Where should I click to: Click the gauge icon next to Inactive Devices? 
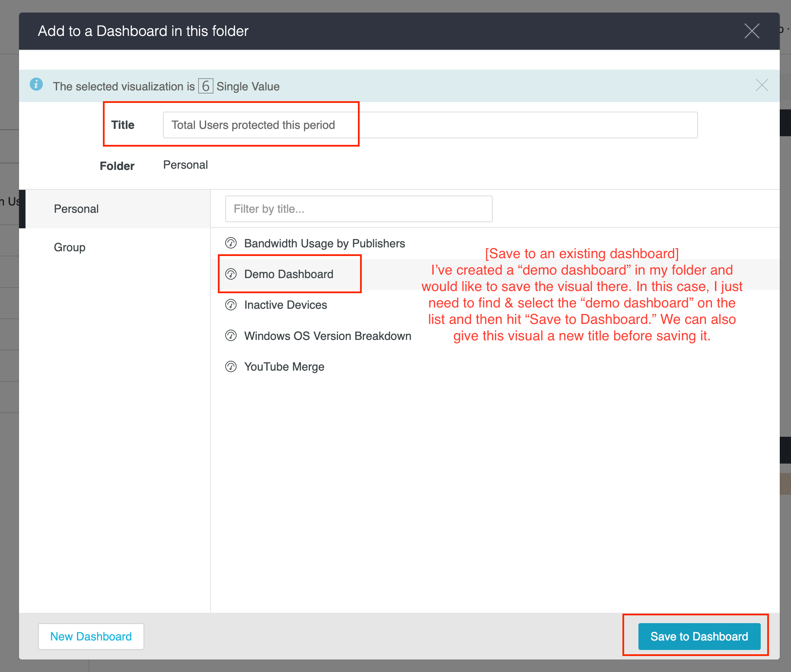pyautogui.click(x=231, y=305)
